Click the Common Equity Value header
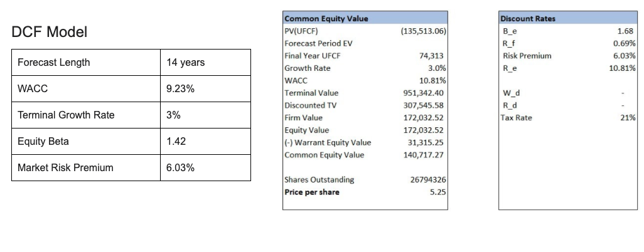The width and height of the screenshot is (644, 252). 365,18
